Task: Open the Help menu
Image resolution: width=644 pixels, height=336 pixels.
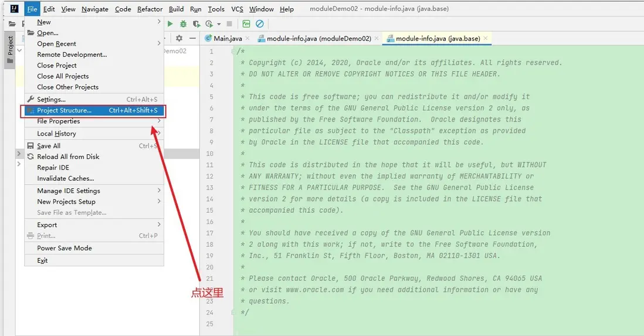Action: (287, 9)
